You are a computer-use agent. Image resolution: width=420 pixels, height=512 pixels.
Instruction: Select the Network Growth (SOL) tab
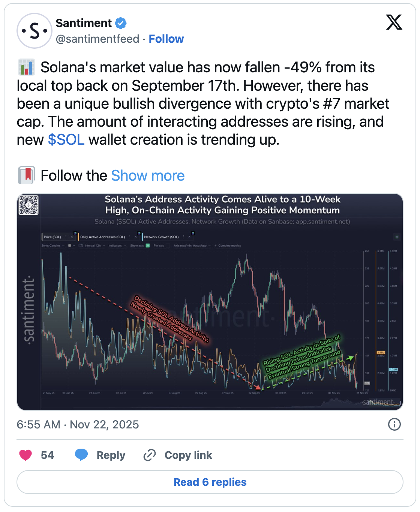tap(161, 237)
